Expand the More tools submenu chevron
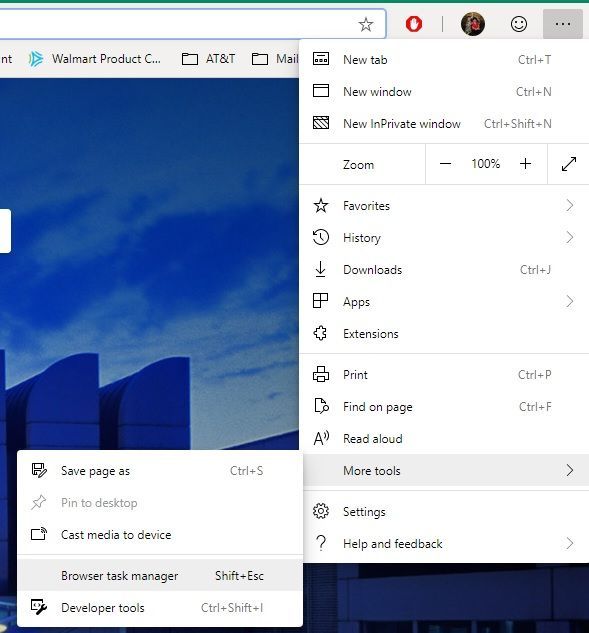 (570, 470)
